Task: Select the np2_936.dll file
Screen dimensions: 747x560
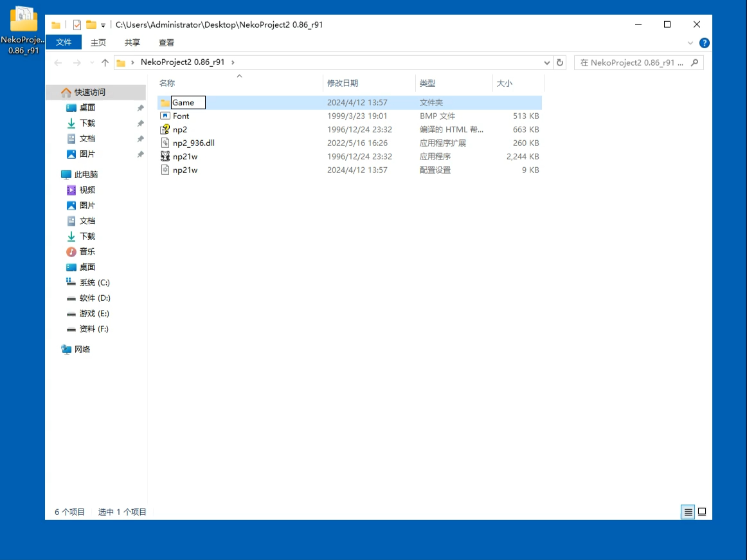Action: coord(193,143)
